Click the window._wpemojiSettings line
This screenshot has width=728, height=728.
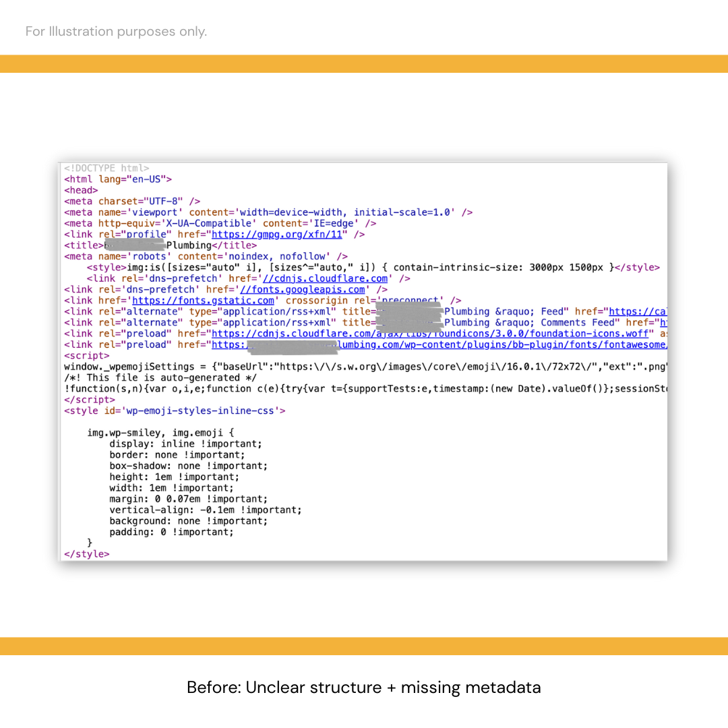(365, 367)
